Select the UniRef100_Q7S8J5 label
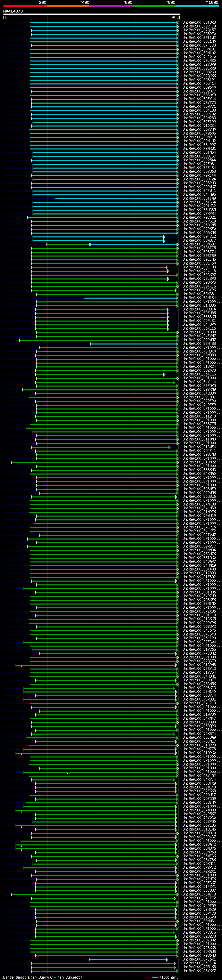This screenshot has height=980, width=222. (199, 932)
